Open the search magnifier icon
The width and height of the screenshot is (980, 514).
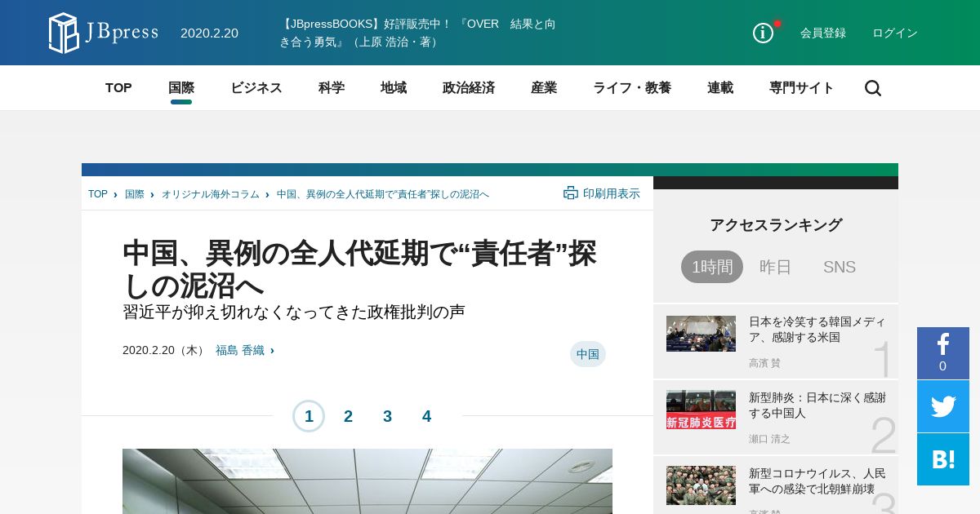pyautogui.click(x=873, y=88)
